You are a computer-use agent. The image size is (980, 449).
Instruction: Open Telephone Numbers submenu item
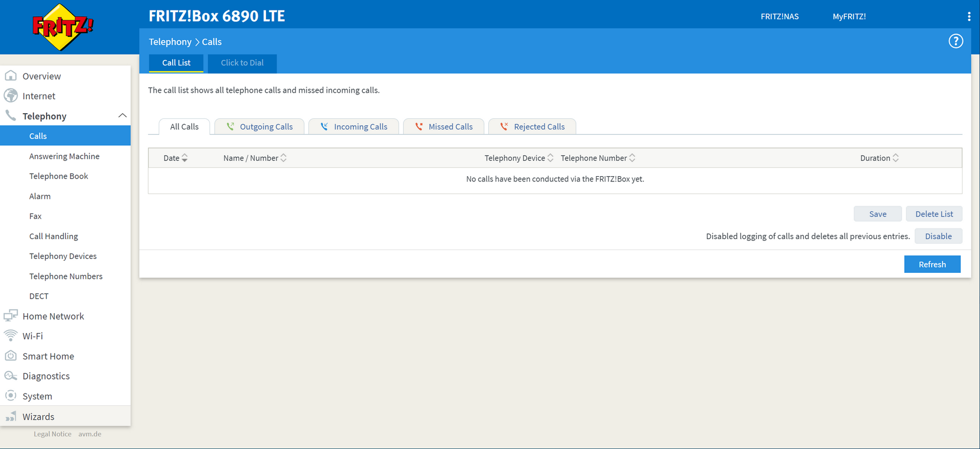pyautogui.click(x=65, y=276)
